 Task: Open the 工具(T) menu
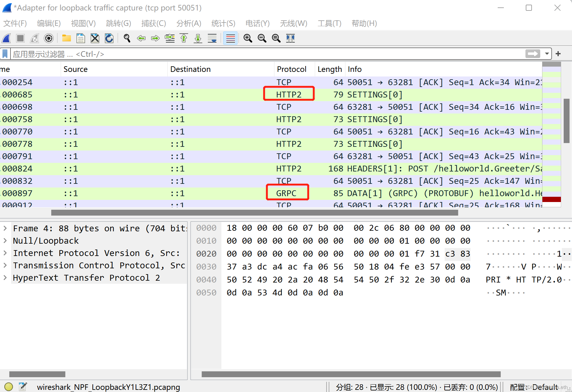[x=329, y=23]
